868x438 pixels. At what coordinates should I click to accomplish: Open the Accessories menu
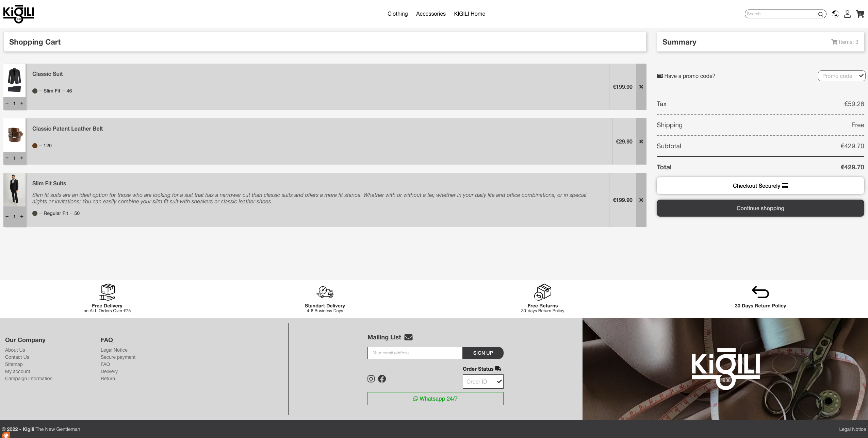pyautogui.click(x=430, y=14)
